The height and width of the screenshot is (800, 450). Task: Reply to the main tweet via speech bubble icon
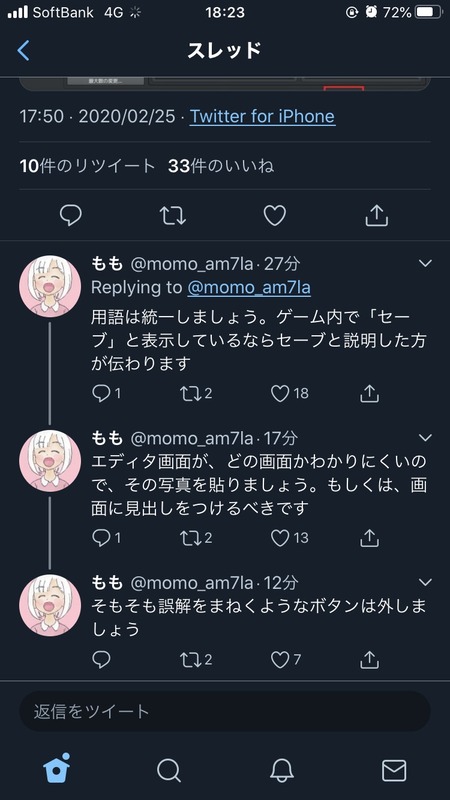[70, 215]
